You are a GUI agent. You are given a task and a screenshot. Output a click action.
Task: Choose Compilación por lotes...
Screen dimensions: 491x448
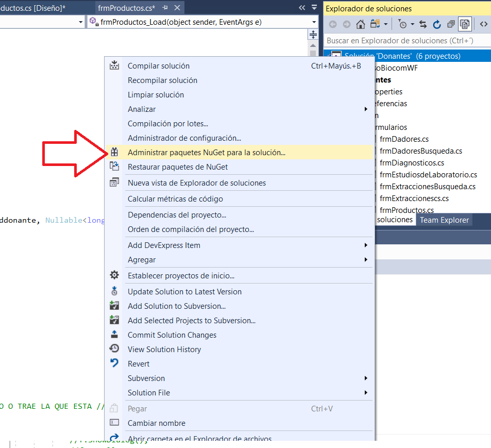tap(168, 124)
